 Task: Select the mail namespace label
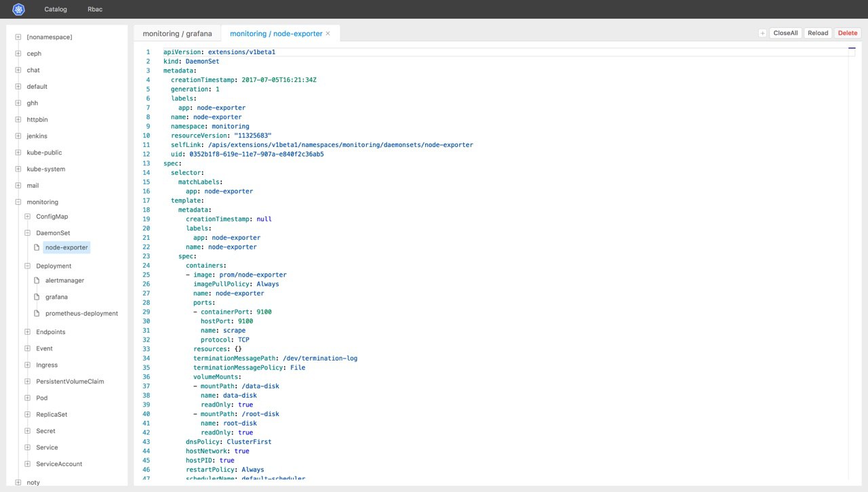(33, 186)
